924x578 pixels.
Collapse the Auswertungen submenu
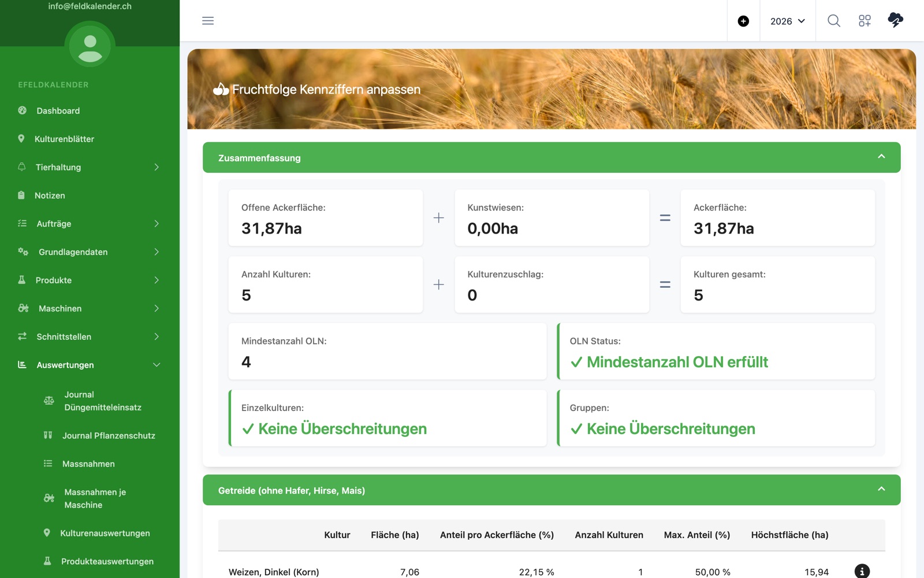(157, 365)
